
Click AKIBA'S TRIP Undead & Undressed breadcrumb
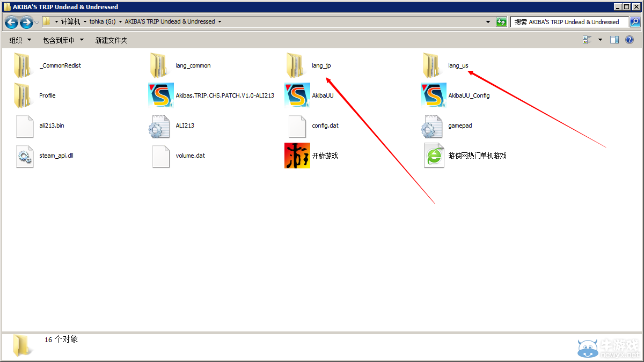tap(170, 22)
